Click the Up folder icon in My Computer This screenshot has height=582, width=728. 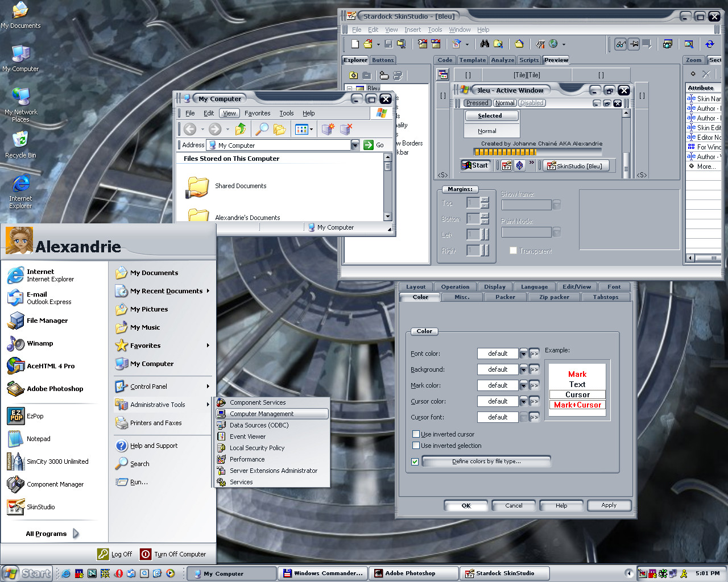(241, 129)
